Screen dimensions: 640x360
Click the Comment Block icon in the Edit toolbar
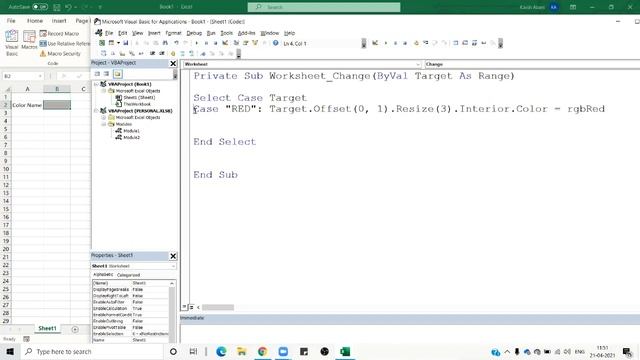point(182,53)
